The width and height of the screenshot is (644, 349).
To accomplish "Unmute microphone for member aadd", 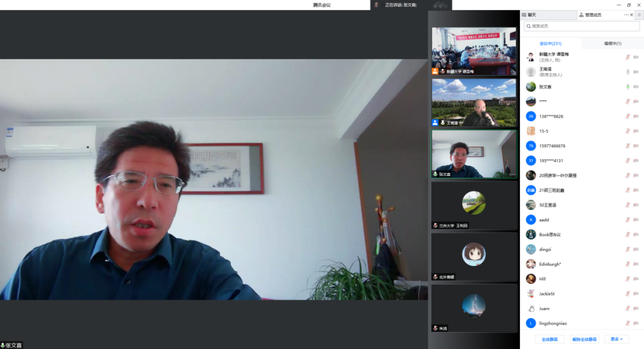I will pos(627,220).
